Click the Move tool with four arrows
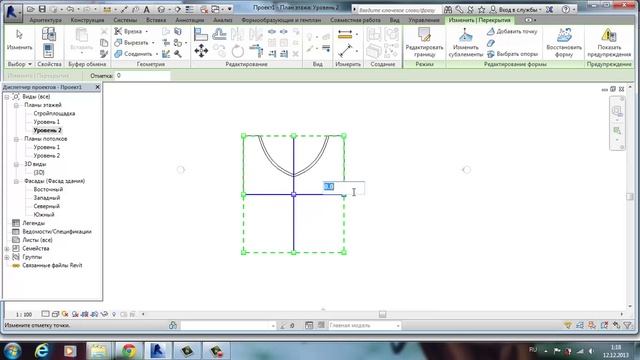Screen dimensions: 640x360 pyautogui.click(x=201, y=51)
